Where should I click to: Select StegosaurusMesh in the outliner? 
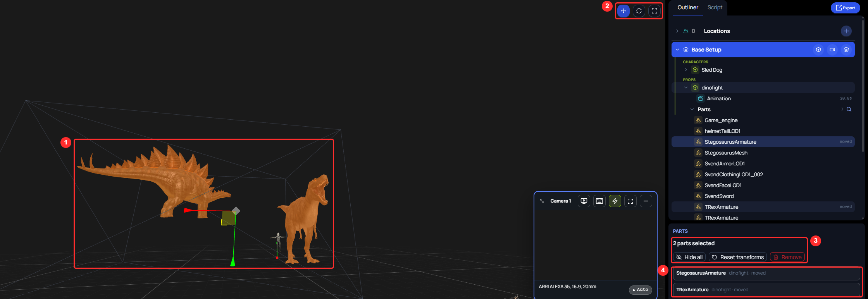pyautogui.click(x=763, y=153)
